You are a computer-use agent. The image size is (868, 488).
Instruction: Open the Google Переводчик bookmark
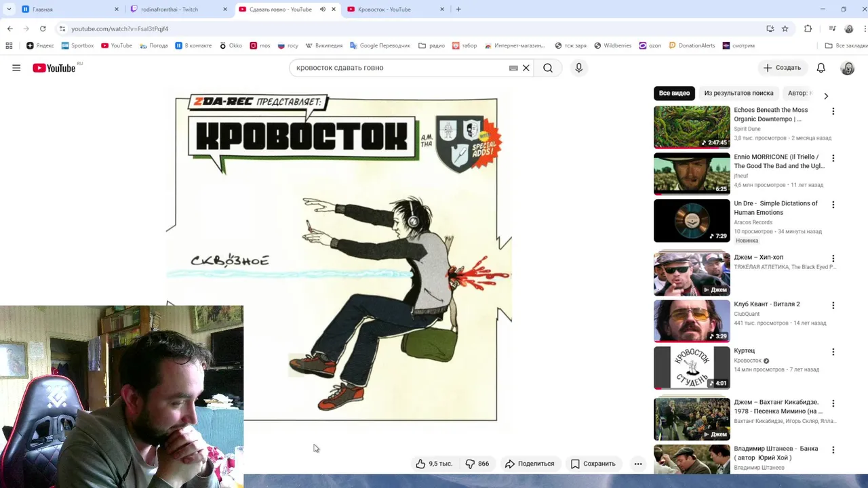click(x=380, y=45)
